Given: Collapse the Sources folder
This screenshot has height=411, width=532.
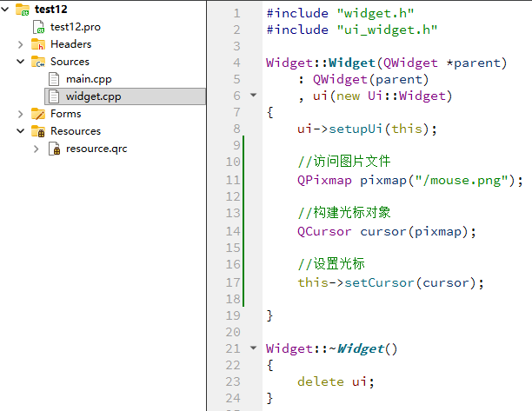Looking at the screenshot, I should click(21, 62).
